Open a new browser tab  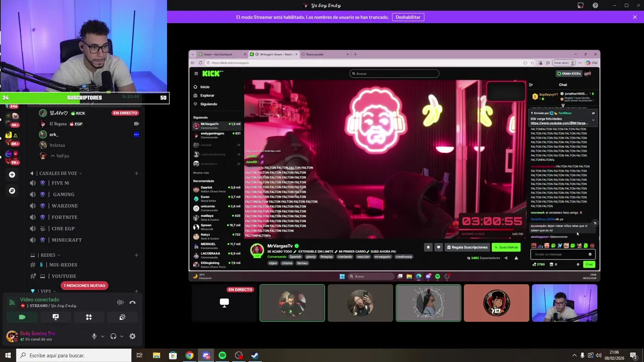tap(355, 54)
